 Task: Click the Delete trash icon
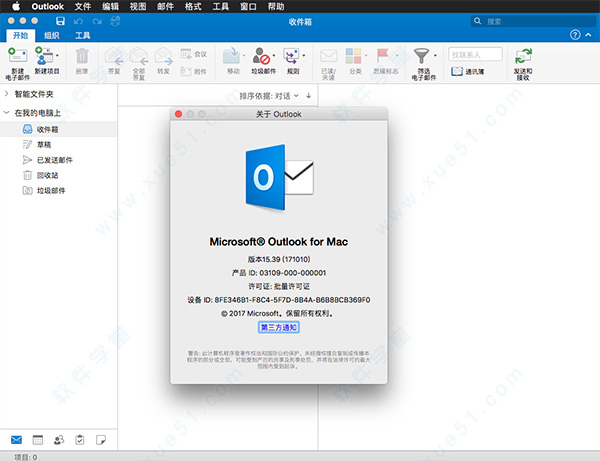click(82, 56)
